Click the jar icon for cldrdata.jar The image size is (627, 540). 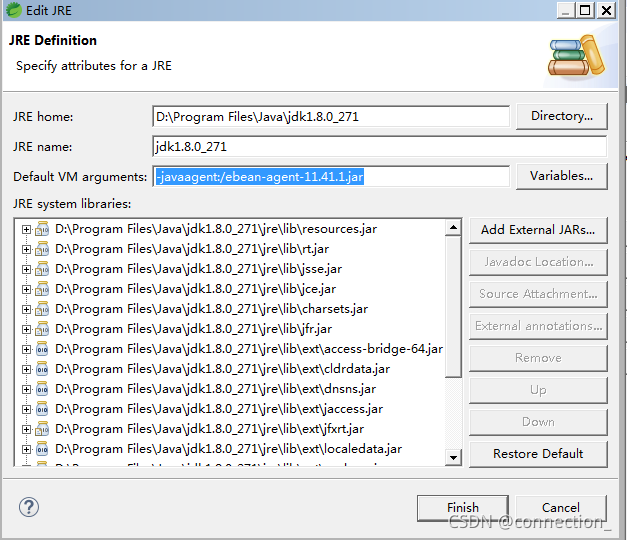[x=42, y=369]
